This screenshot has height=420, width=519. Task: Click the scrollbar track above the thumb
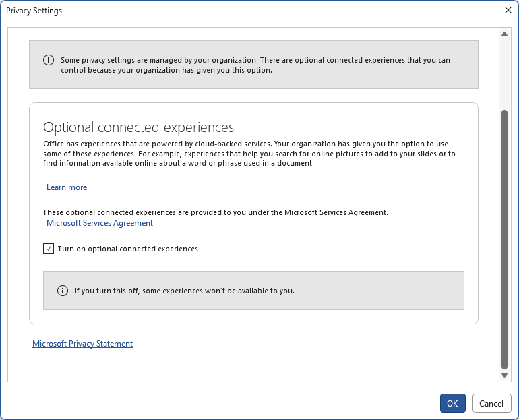pos(504,74)
